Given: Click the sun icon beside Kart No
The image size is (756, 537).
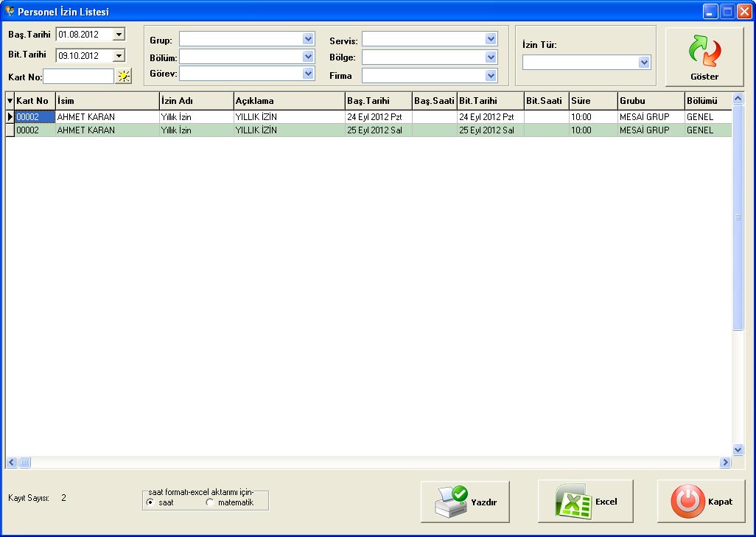Looking at the screenshot, I should (x=124, y=76).
